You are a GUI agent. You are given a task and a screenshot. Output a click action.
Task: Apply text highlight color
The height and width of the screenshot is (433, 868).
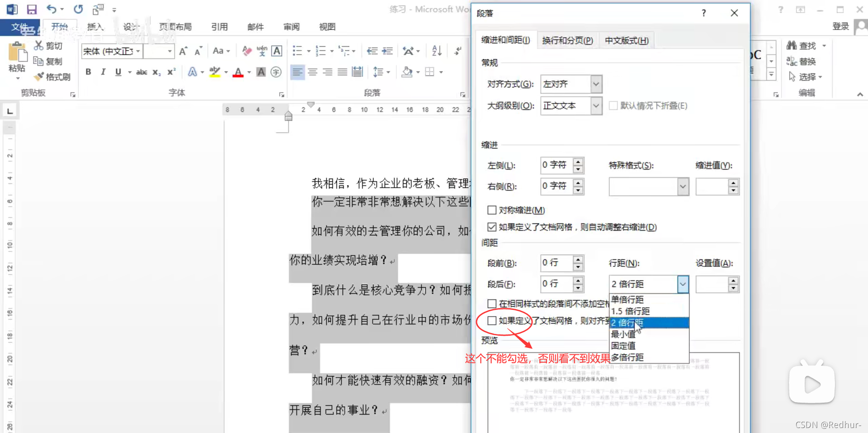coord(215,72)
